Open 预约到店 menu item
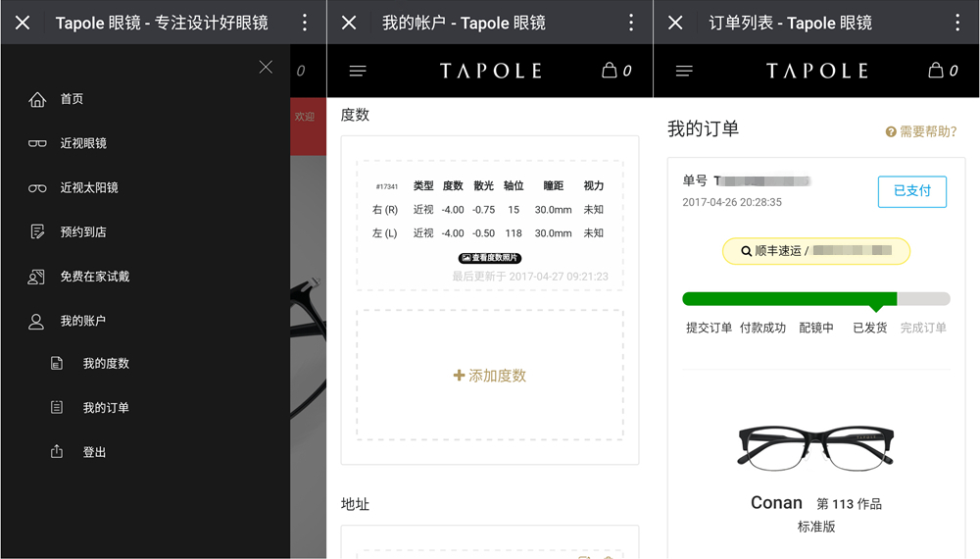The width and height of the screenshot is (980, 559). (83, 232)
